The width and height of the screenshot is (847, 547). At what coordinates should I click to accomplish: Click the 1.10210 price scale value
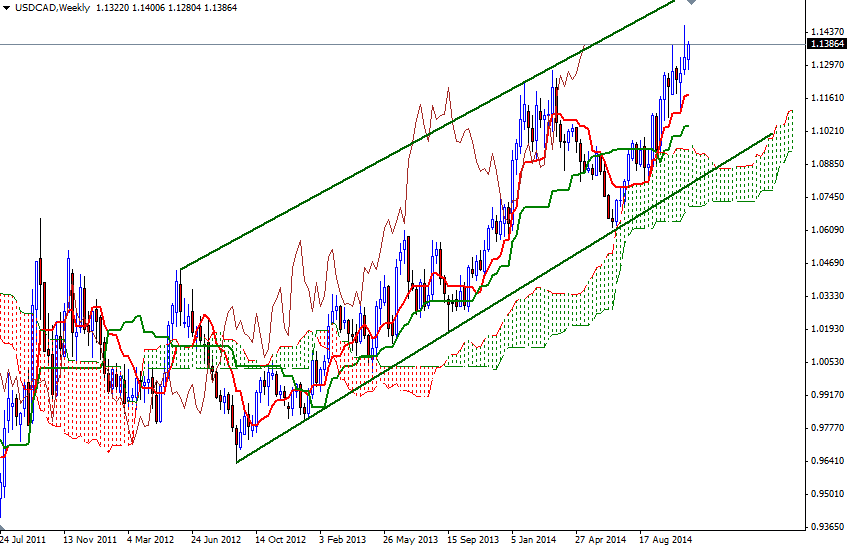click(827, 131)
